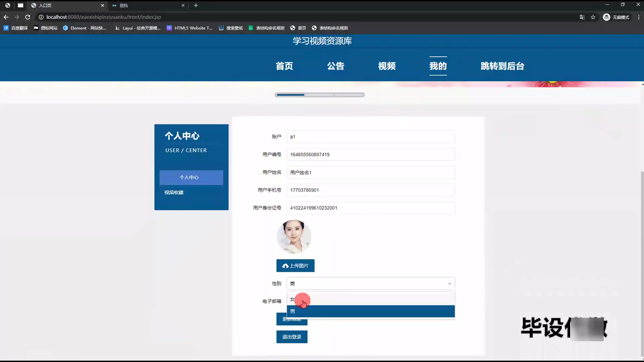
Task: Click the 用户编号 input field
Action: pos(371,155)
